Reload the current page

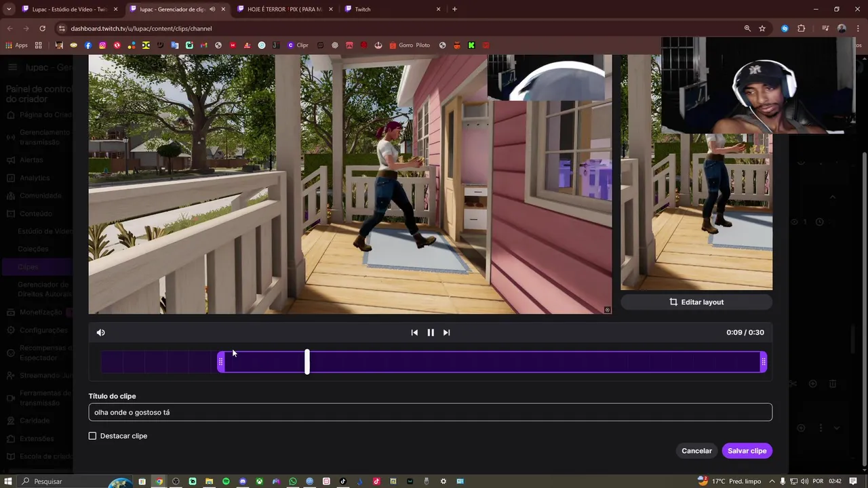coord(42,28)
